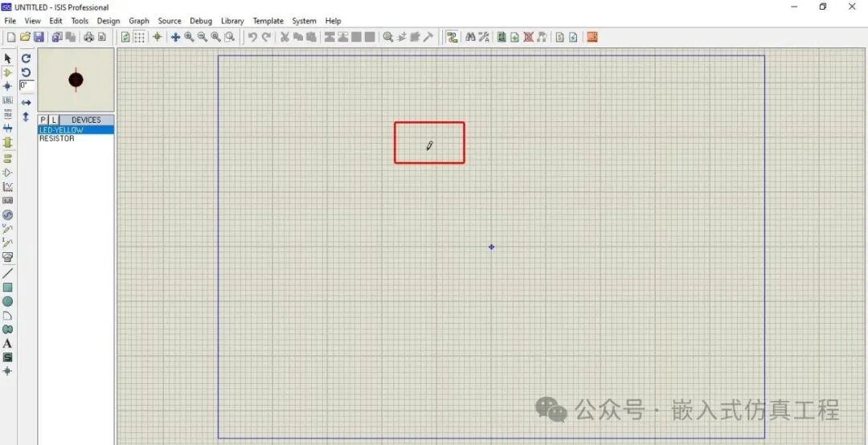Image resolution: width=868 pixels, height=445 pixels.
Task: Search and tag with binoculars icon
Action: click(x=470, y=37)
